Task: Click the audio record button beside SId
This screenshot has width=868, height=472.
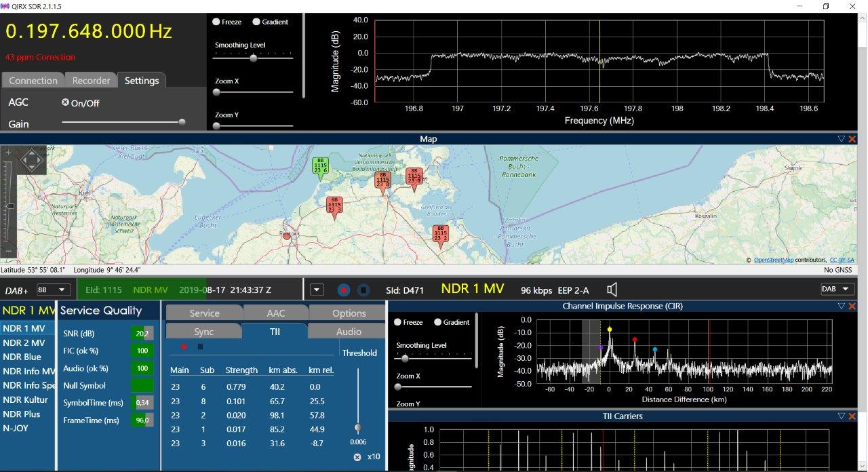Action: coord(344,290)
